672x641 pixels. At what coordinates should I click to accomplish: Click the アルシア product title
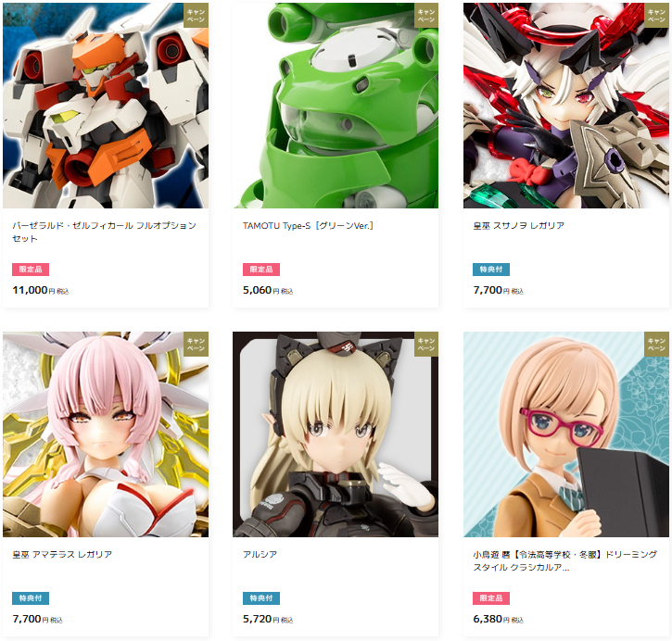[x=260, y=555]
